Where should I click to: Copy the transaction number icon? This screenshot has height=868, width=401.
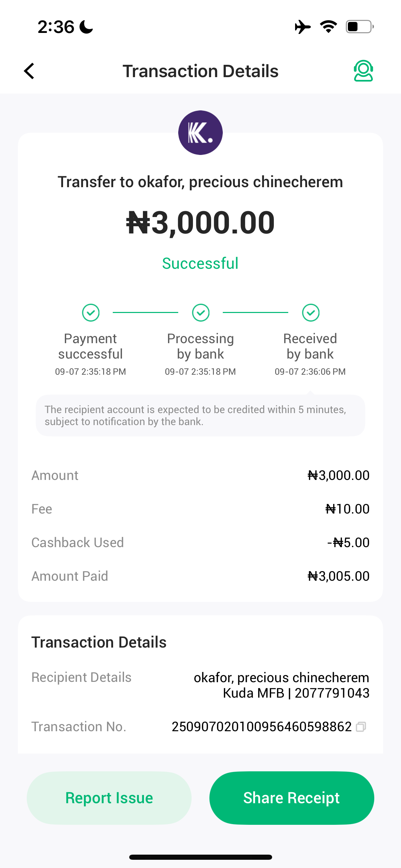click(x=361, y=726)
